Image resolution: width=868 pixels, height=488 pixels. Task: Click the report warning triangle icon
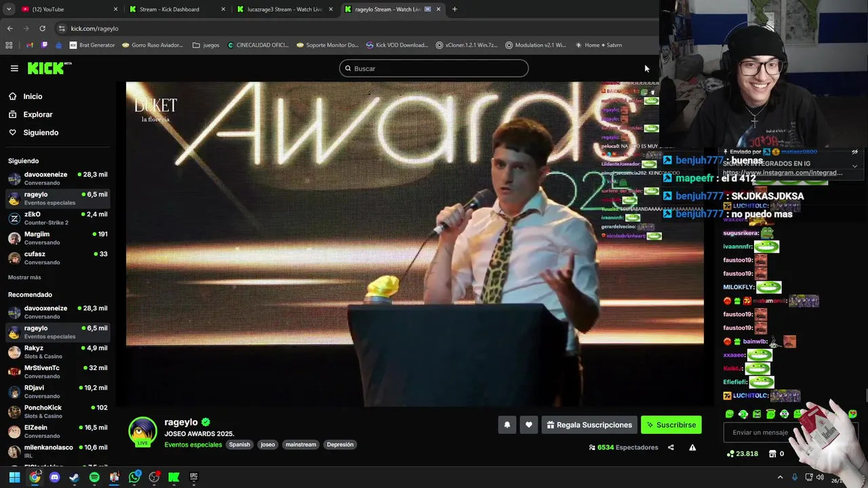pyautogui.click(x=692, y=447)
